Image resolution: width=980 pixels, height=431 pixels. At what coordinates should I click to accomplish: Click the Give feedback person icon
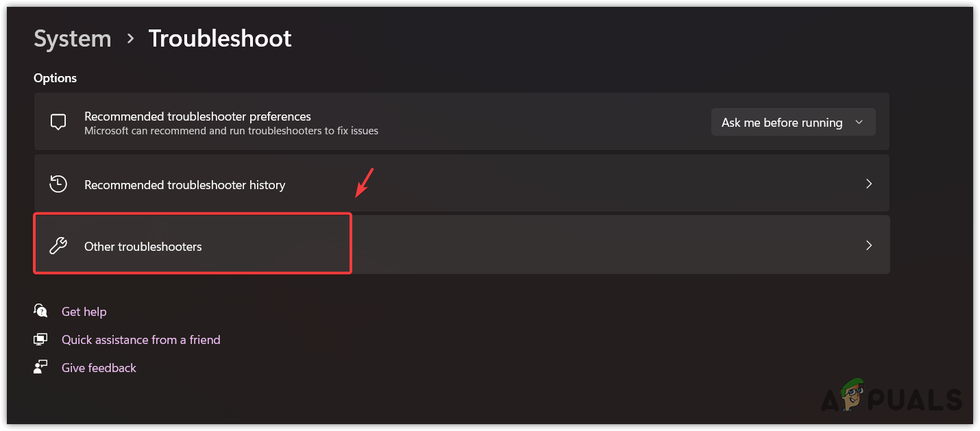click(x=41, y=367)
